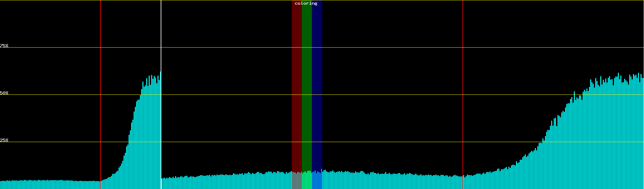This screenshot has height=189, width=644.
Task: Click the "coloring" label at top
Action: coord(306,3)
